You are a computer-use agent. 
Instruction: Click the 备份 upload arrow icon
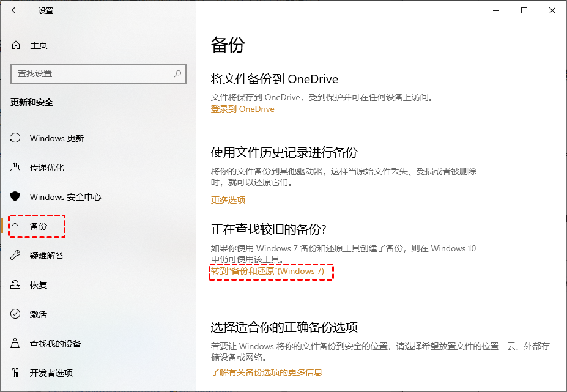[x=15, y=226]
